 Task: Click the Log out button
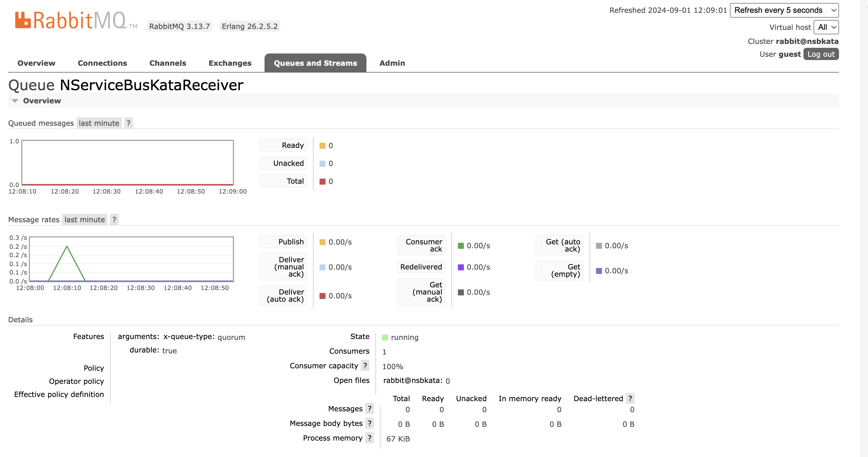pos(821,54)
